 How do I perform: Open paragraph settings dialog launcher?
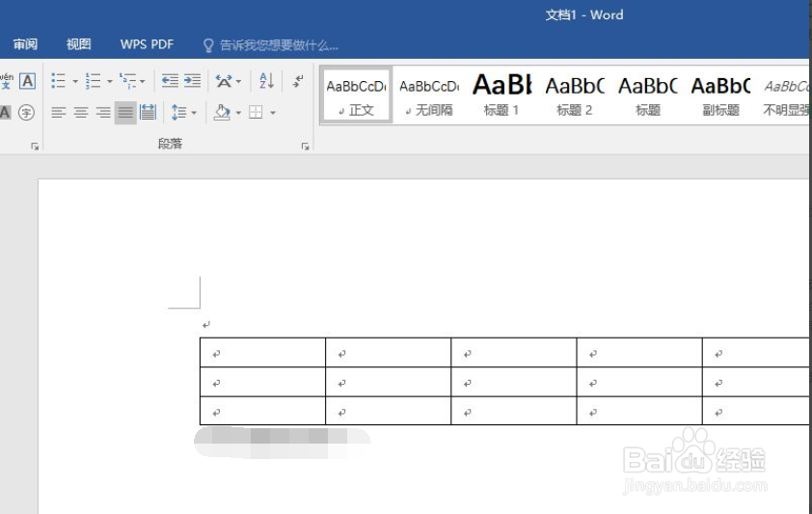[x=305, y=147]
